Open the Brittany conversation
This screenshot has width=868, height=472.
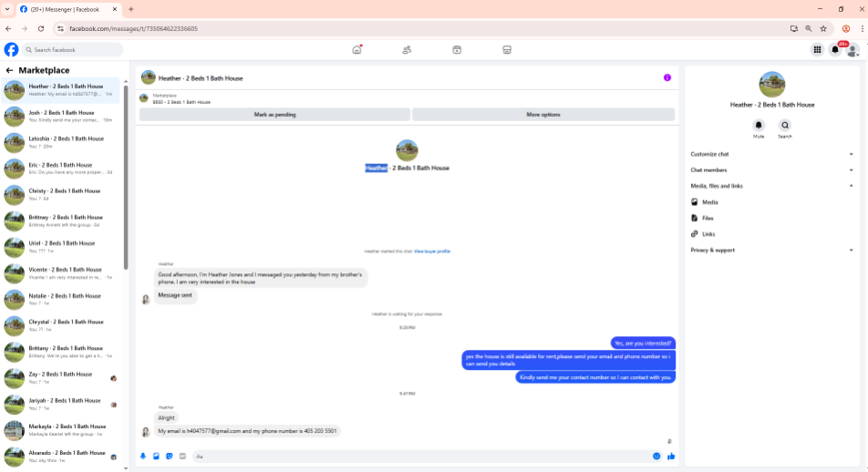pos(60,352)
